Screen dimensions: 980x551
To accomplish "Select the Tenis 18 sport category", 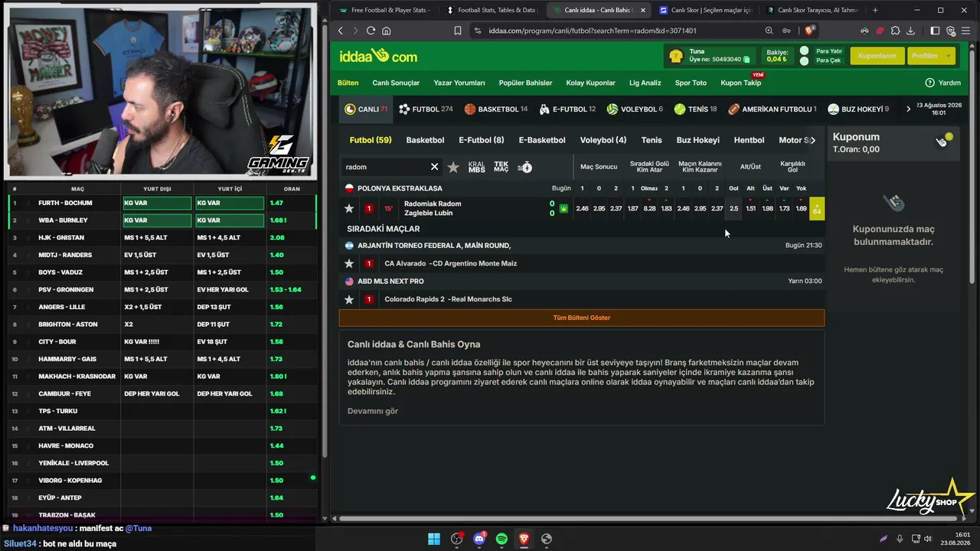I will (x=695, y=109).
